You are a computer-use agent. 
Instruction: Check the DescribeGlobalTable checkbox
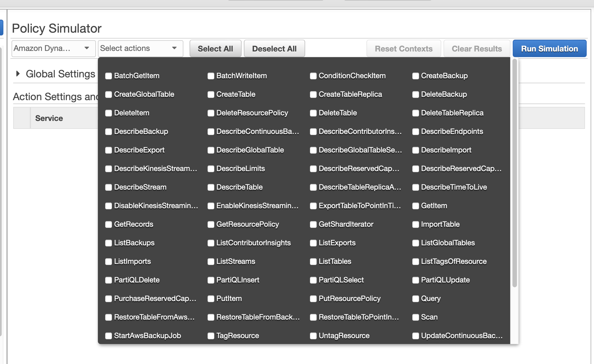coord(211,150)
